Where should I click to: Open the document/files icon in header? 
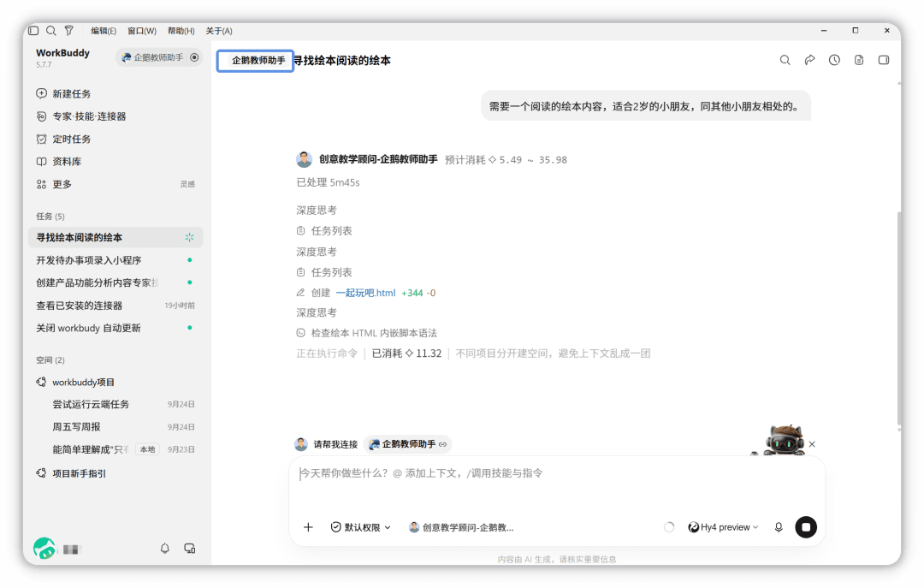pos(859,60)
